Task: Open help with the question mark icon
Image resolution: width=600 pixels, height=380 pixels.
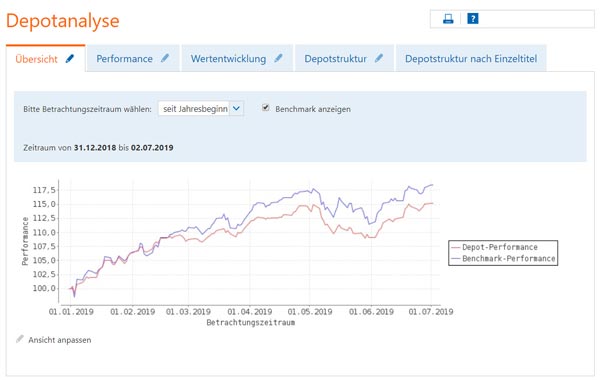Action: 473,18
